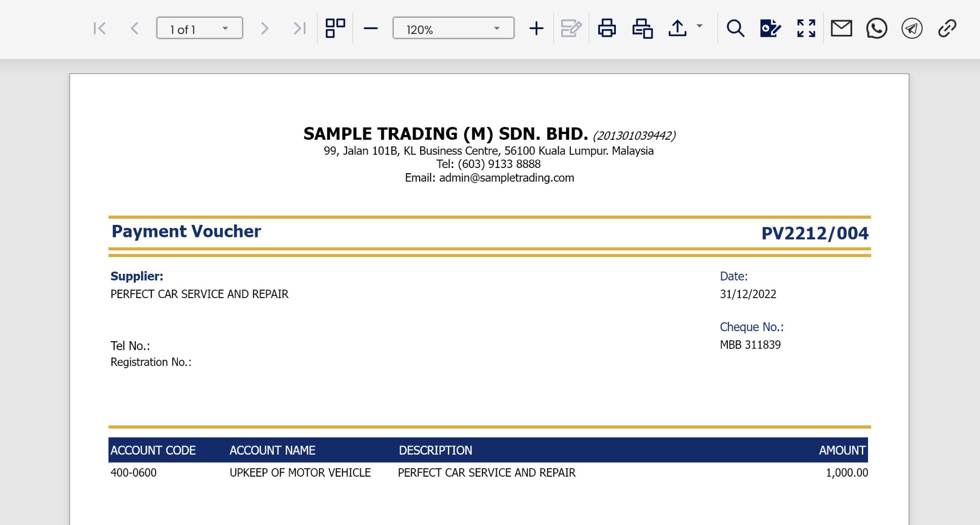
Task: Zoom out with minus button
Action: [370, 29]
